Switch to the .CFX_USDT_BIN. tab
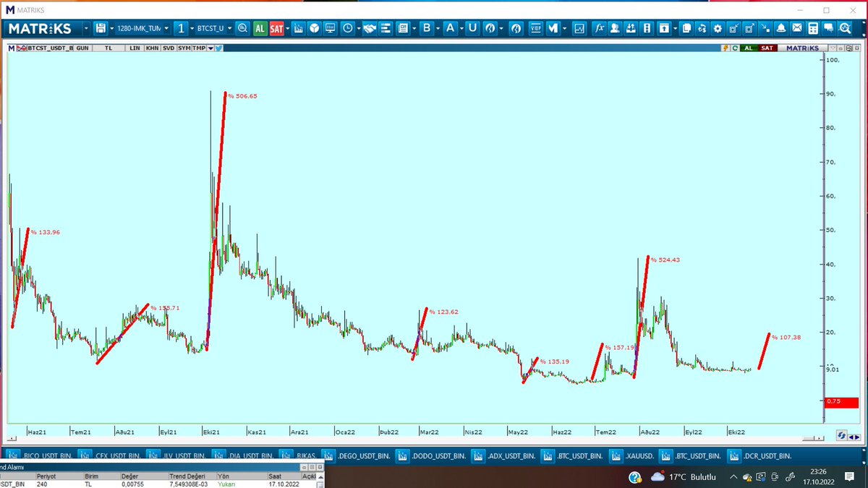Viewport: 868px width, 488px height. (x=110, y=455)
